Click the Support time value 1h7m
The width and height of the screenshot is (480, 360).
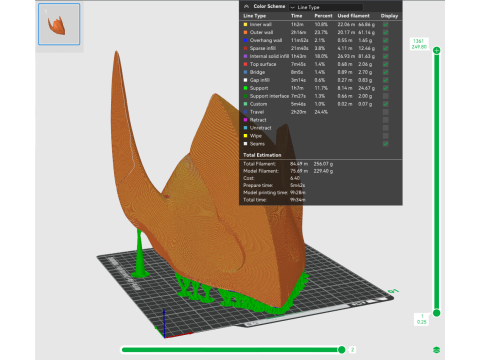297,88
